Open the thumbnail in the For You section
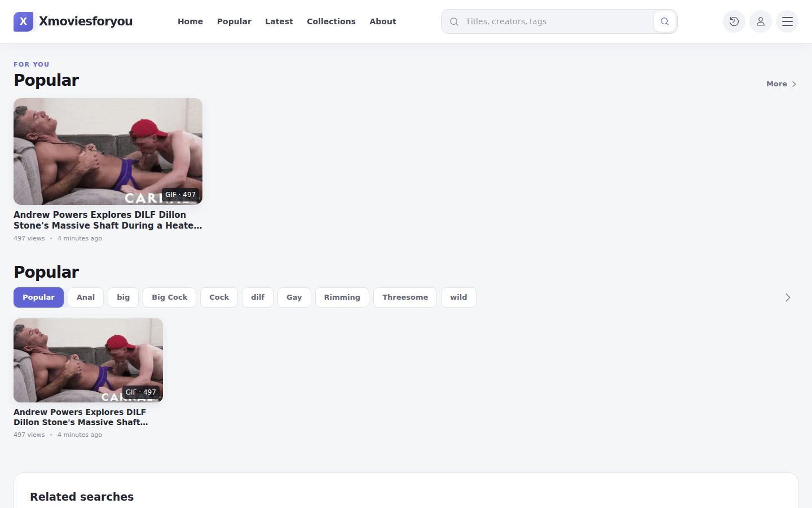The image size is (812, 508). coord(108,151)
